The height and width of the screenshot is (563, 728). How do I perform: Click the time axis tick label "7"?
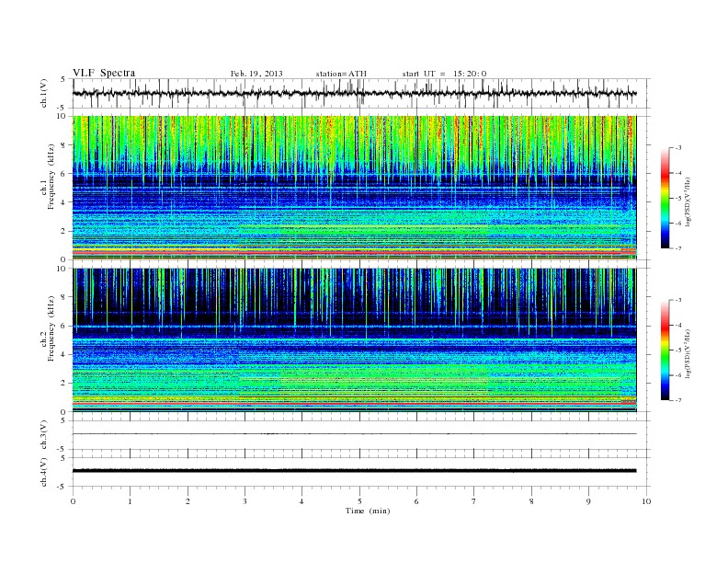click(474, 501)
